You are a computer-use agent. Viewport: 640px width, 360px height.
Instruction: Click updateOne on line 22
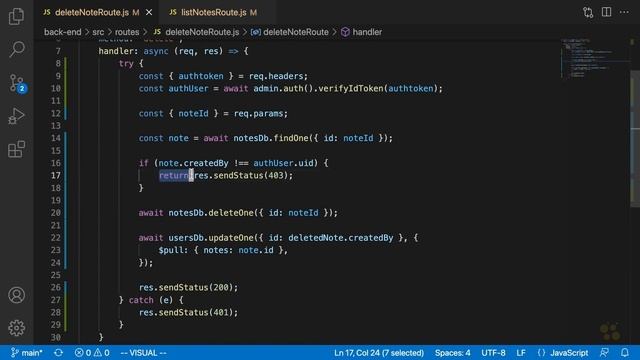(231, 238)
